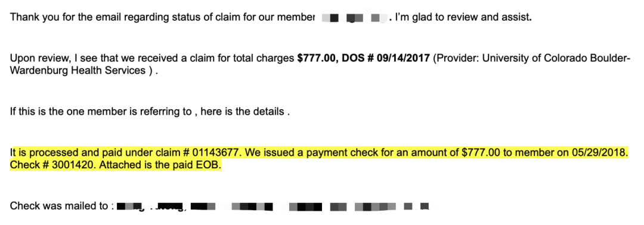Click the claim number 01143677
The width and height of the screenshot is (644, 225).
point(216,153)
